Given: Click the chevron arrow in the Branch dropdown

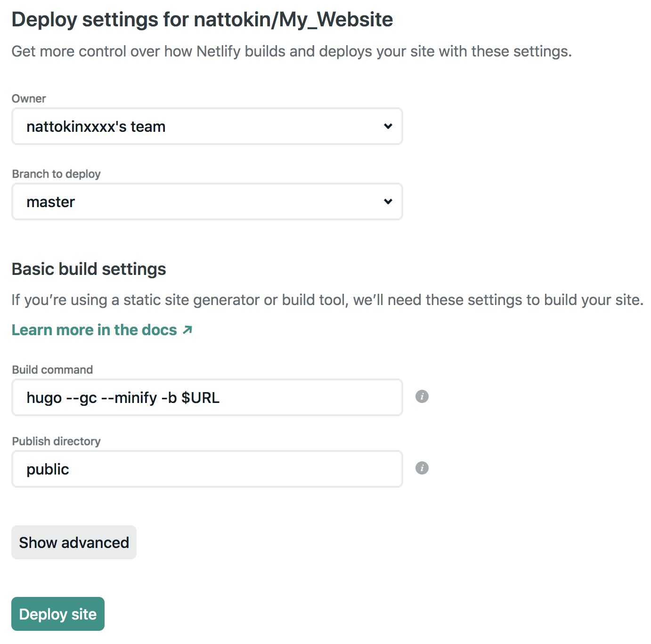Looking at the screenshot, I should pos(388,201).
